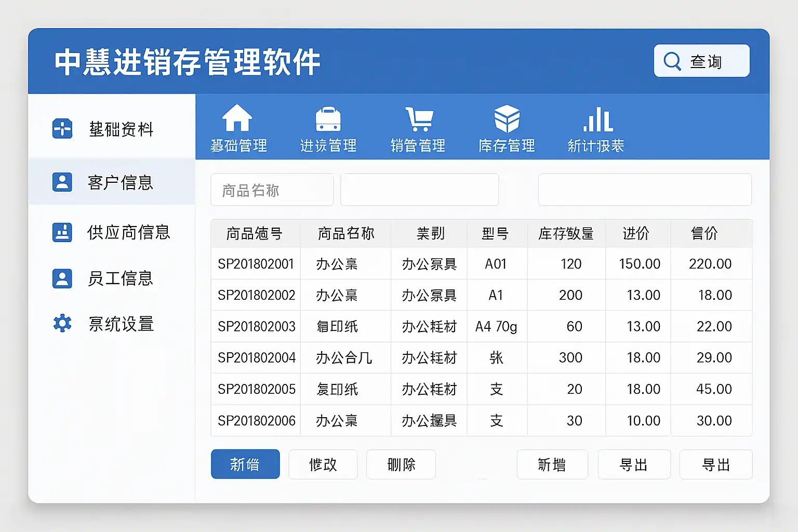Click the 商品名称 filter field
The image size is (798, 532).
[x=272, y=190]
